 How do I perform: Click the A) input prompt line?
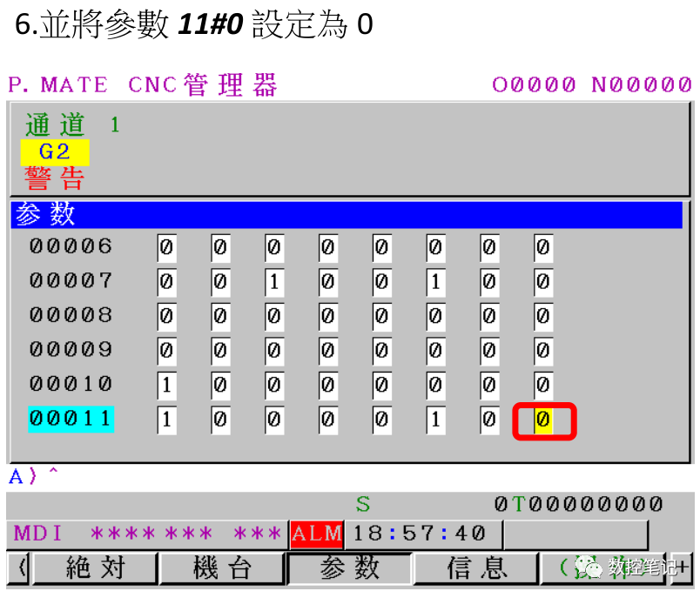pyautogui.click(x=33, y=476)
